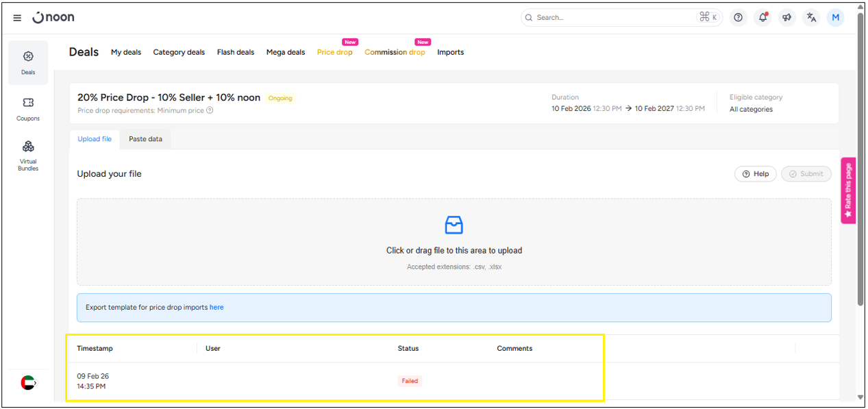The width and height of the screenshot is (868, 409).
Task: Click the file upload drop area
Action: (454, 242)
